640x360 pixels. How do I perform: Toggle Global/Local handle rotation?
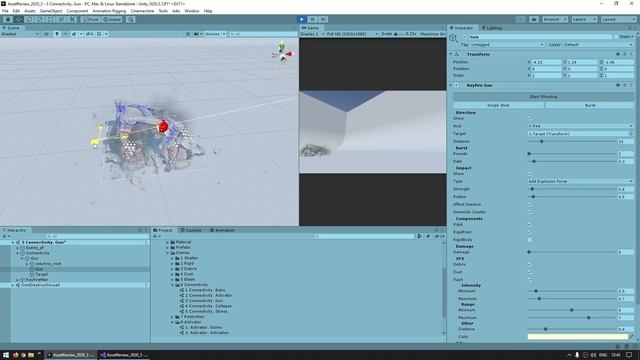tap(112, 19)
